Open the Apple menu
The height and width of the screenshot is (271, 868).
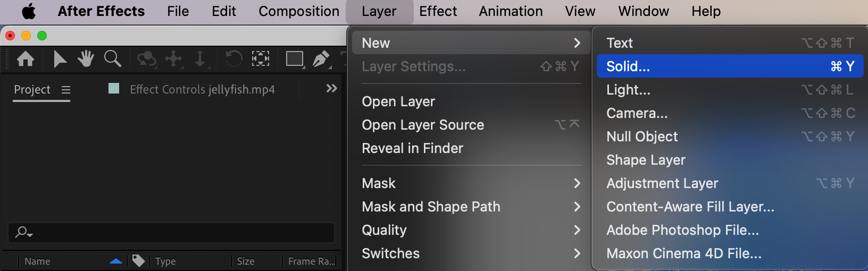tap(29, 11)
